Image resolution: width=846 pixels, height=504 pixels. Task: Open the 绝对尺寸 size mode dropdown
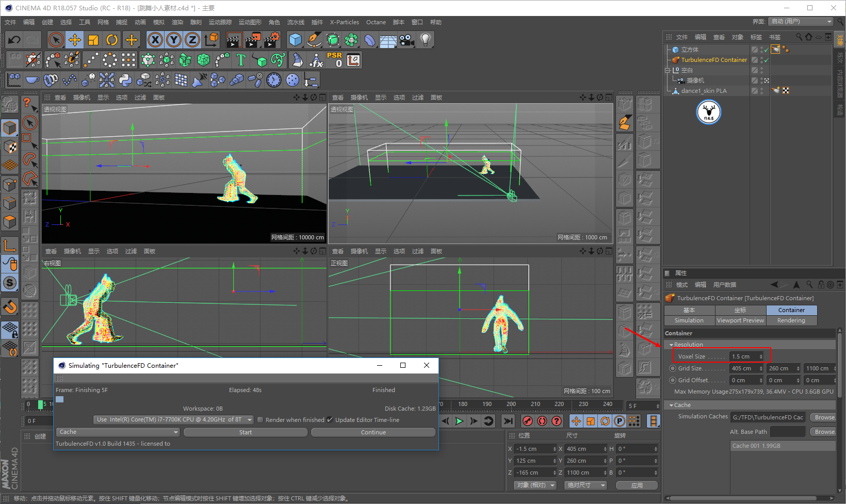(586, 485)
